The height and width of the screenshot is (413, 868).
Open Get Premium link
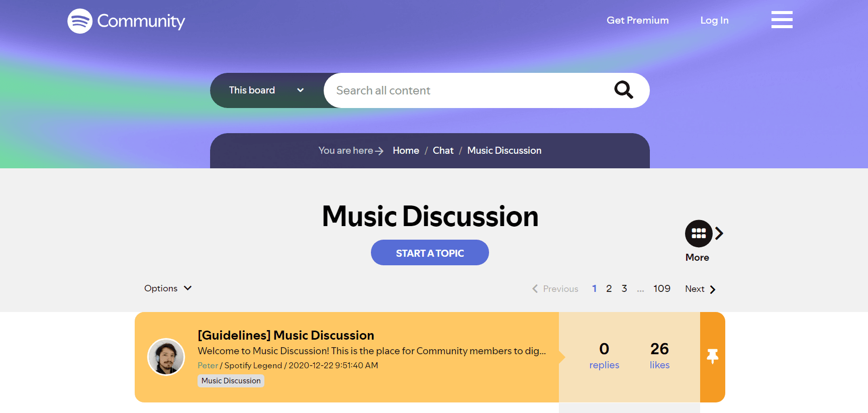coord(637,20)
